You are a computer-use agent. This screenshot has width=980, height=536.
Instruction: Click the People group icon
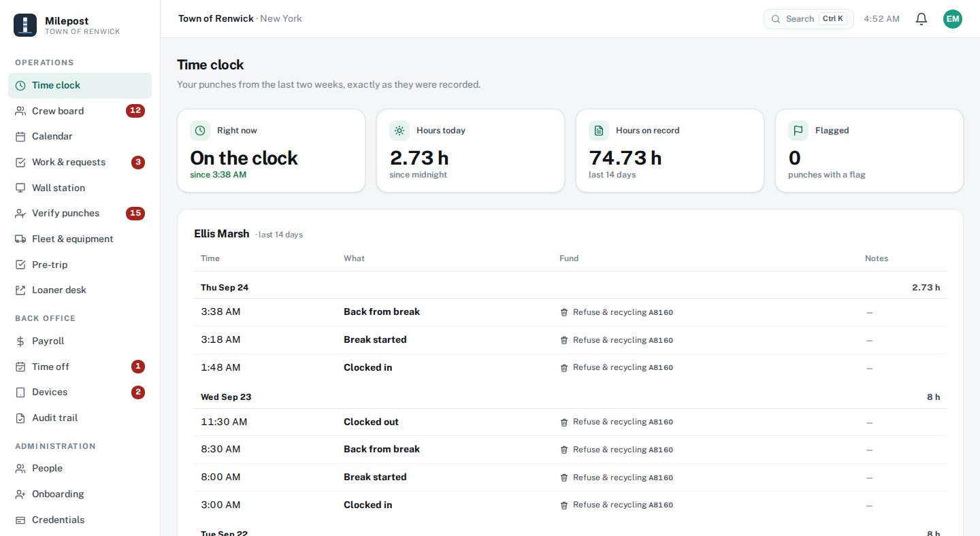[x=20, y=469]
